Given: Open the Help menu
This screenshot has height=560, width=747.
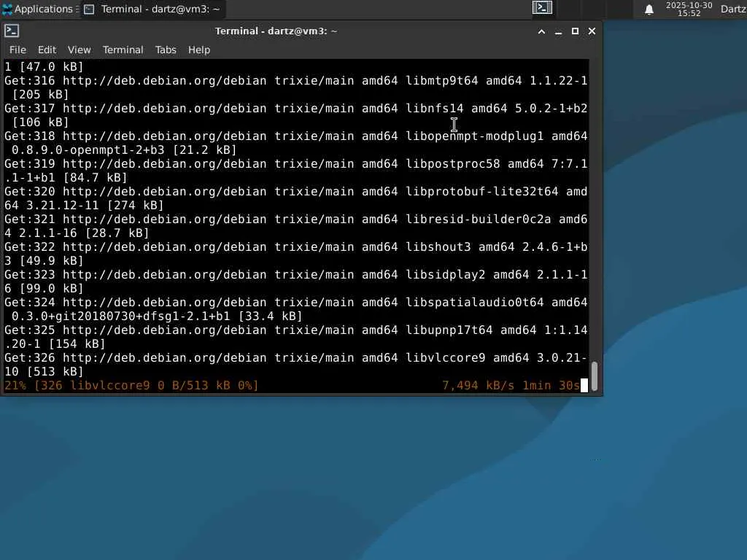Looking at the screenshot, I should 198,50.
